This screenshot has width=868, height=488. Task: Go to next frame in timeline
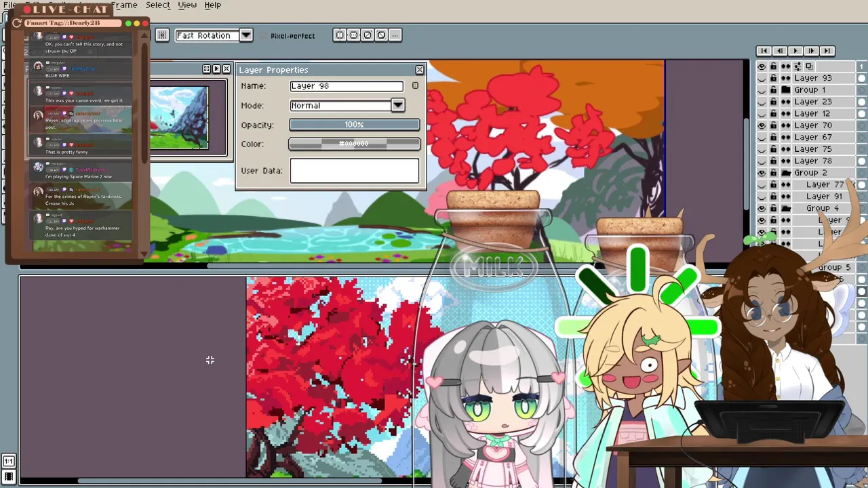coord(811,51)
